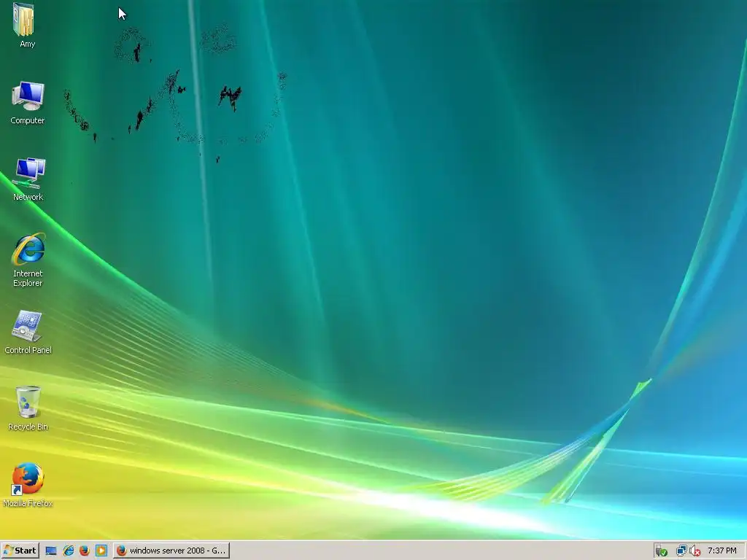Launch Internet Explorer from Quick Launch
The image size is (747, 560).
point(68,551)
